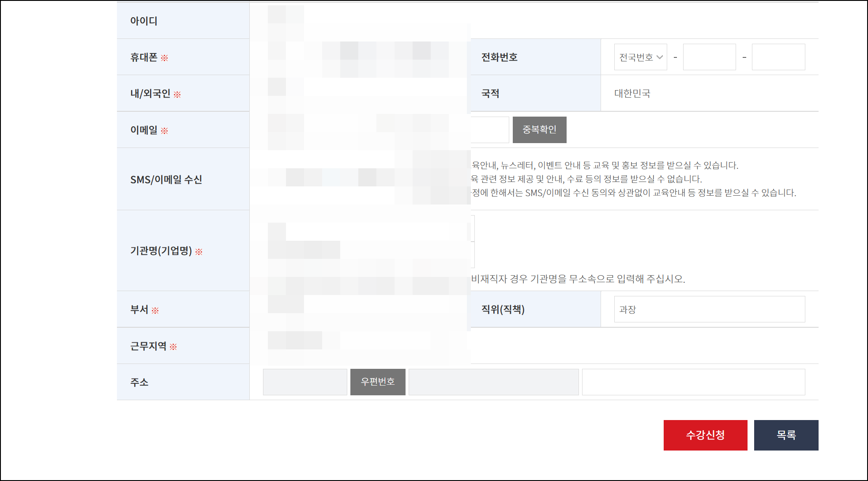
Task: Click the 대한민국 nationality value
Action: (632, 93)
